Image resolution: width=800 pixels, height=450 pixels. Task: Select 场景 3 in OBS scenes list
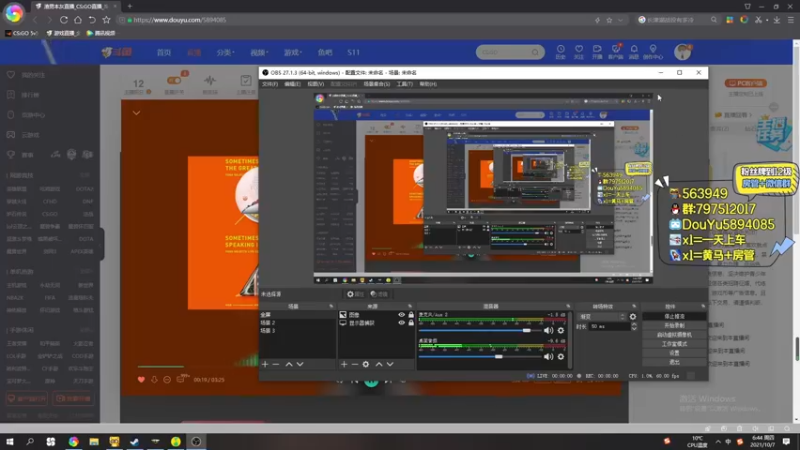point(297,331)
